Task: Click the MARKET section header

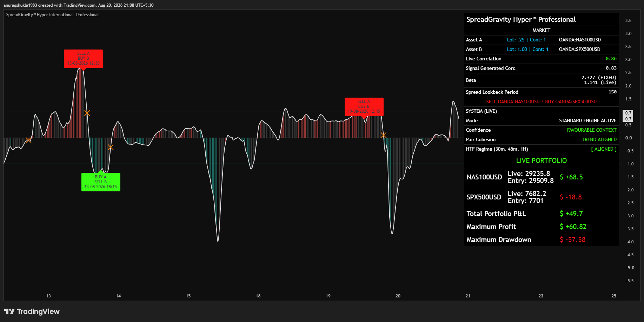Action: click(x=541, y=31)
